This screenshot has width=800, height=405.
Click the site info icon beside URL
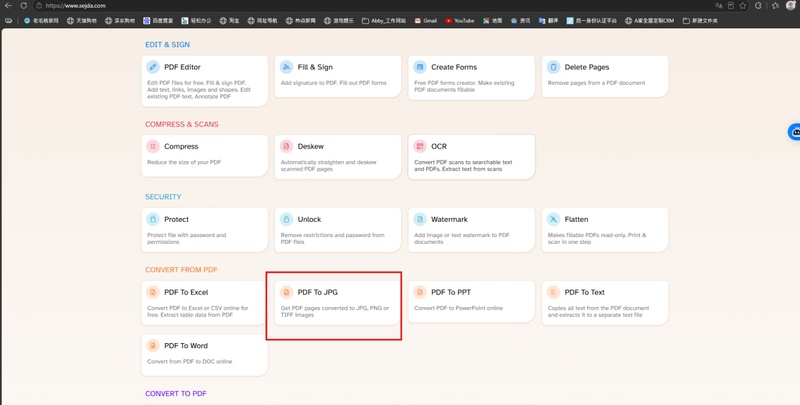pos(38,6)
